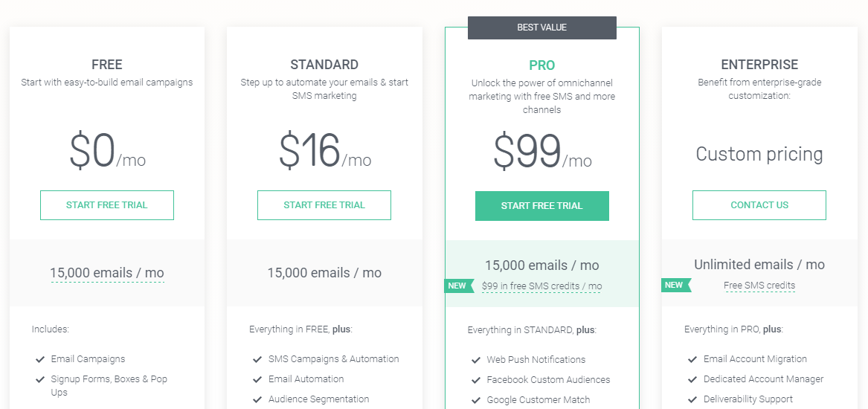The width and height of the screenshot is (868, 409).
Task: Click the Google Customer Match feature item
Action: (538, 399)
